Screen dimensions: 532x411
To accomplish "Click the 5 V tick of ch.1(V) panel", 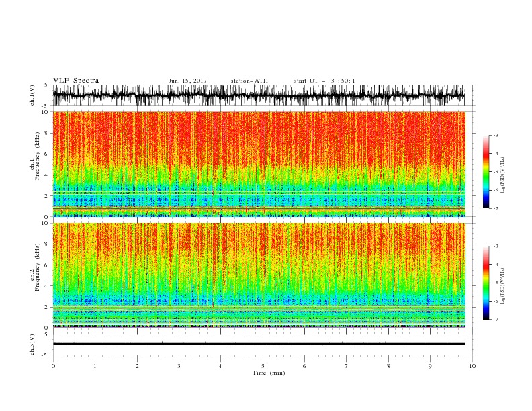I will click(46, 85).
